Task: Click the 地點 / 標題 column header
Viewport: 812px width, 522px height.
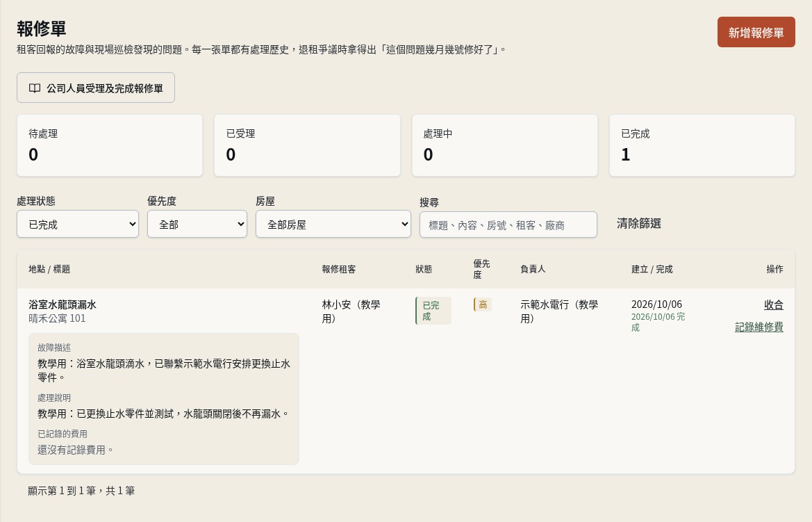Action: point(49,269)
